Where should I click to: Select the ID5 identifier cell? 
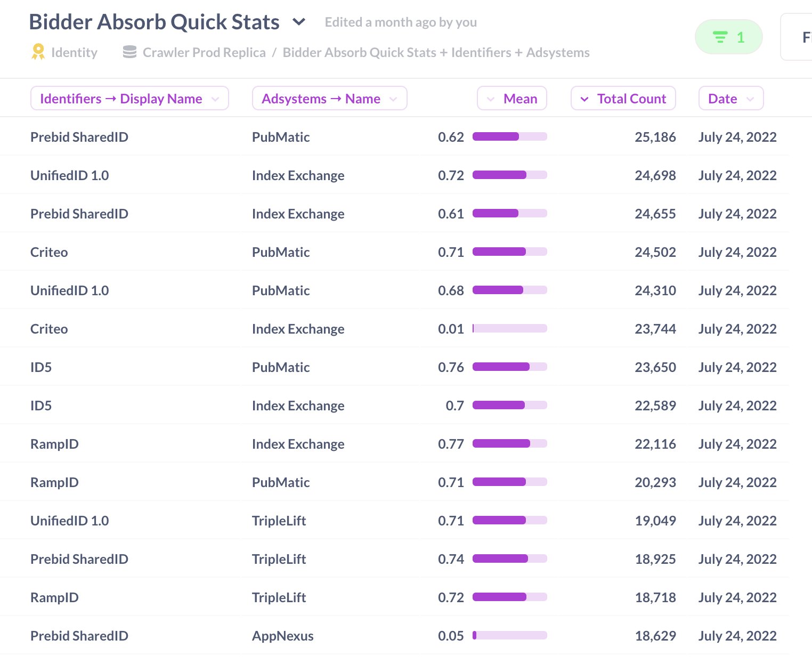click(41, 367)
